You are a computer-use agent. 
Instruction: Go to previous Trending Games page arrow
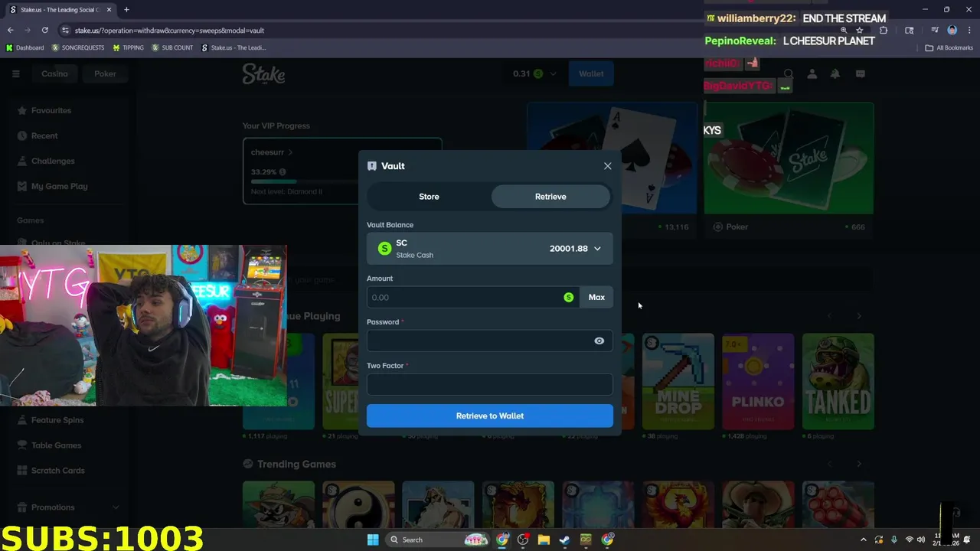[830, 464]
